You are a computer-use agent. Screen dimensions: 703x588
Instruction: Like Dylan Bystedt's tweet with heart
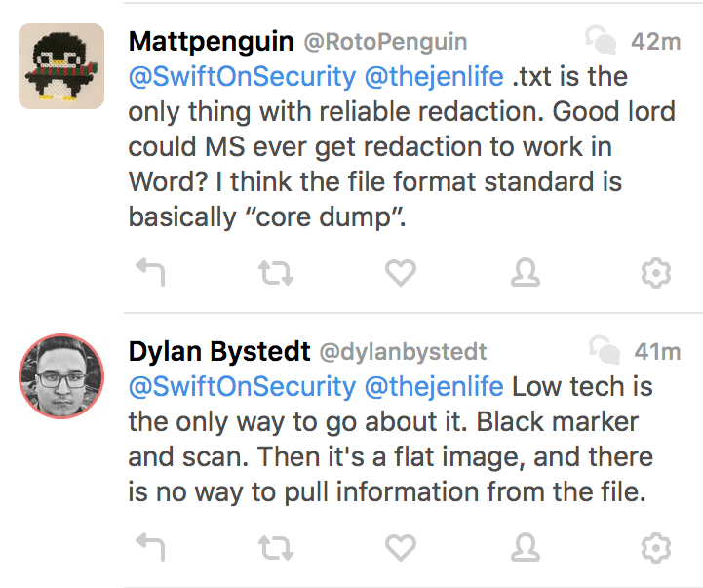[401, 547]
